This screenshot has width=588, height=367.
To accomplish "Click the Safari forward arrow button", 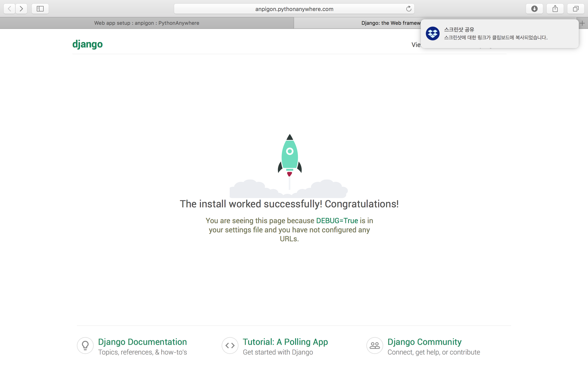I will 21,9.
